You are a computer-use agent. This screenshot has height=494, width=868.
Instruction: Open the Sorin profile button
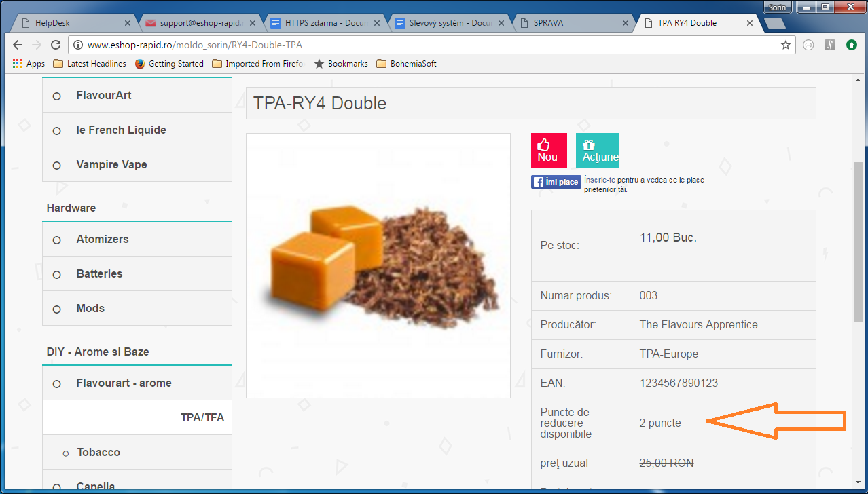(x=776, y=7)
